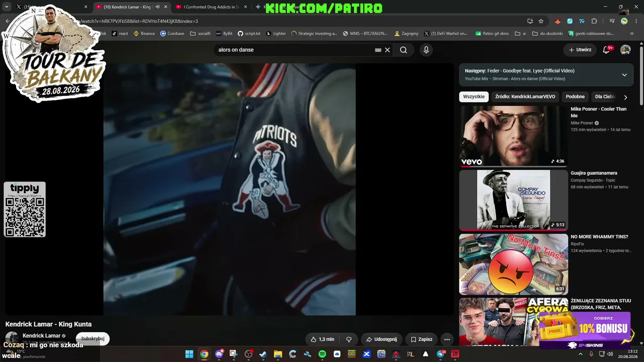Start voice search with the microphone icon

click(x=426, y=50)
